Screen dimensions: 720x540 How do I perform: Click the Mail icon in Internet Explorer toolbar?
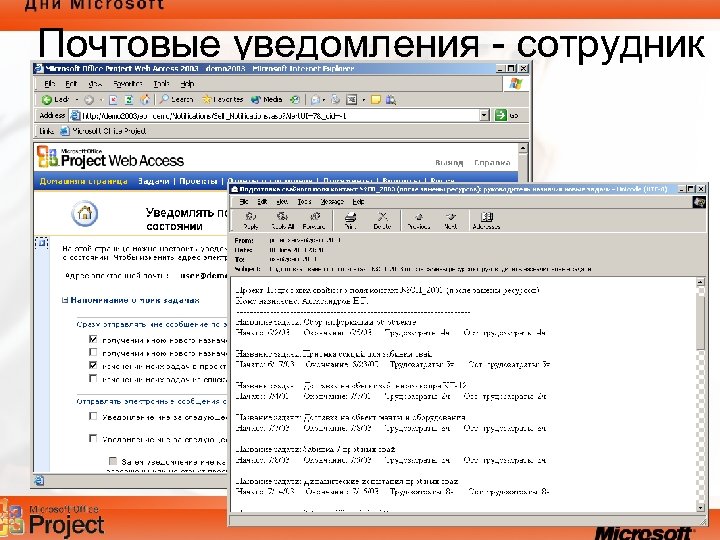coord(315,100)
